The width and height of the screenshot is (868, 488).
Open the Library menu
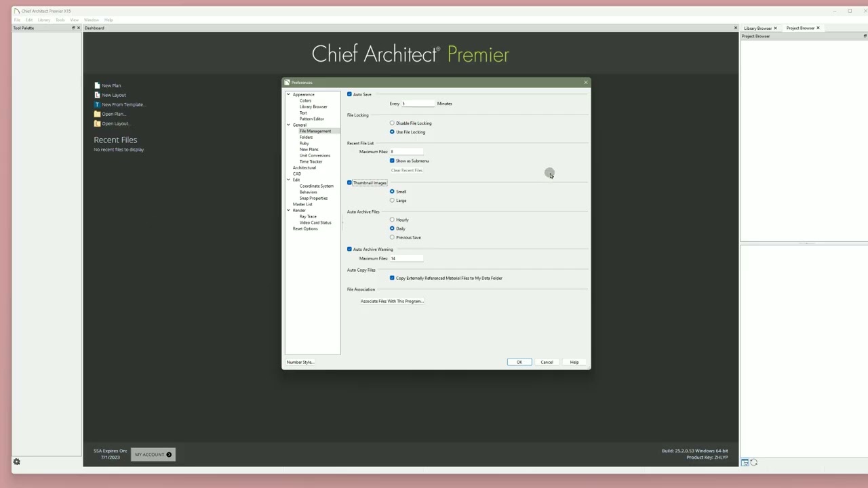click(x=44, y=20)
